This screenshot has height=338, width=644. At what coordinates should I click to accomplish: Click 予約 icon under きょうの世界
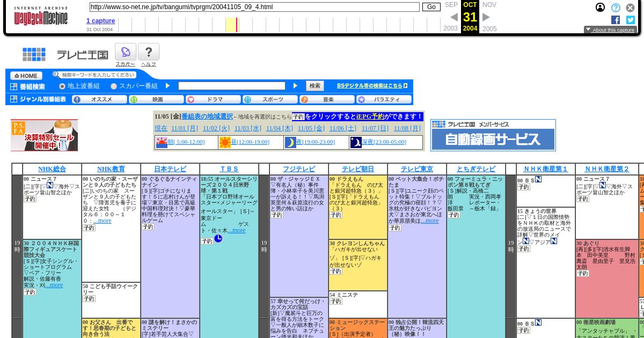523,249
